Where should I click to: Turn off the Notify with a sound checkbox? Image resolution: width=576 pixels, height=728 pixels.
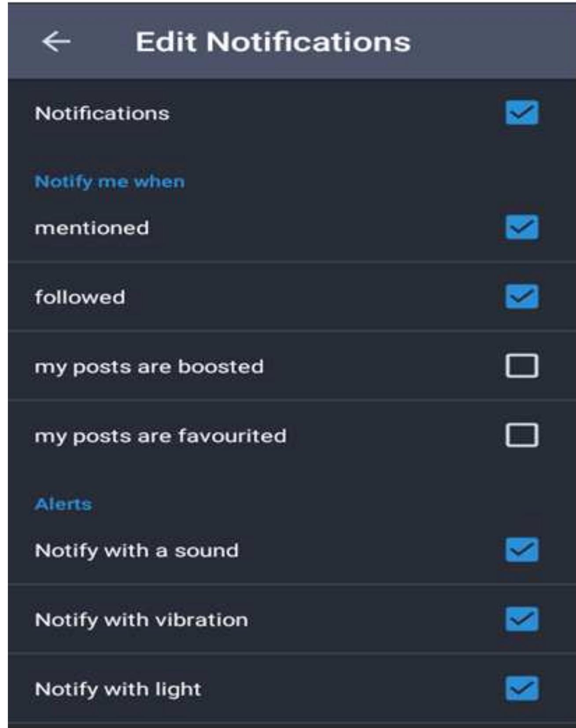coord(522,550)
